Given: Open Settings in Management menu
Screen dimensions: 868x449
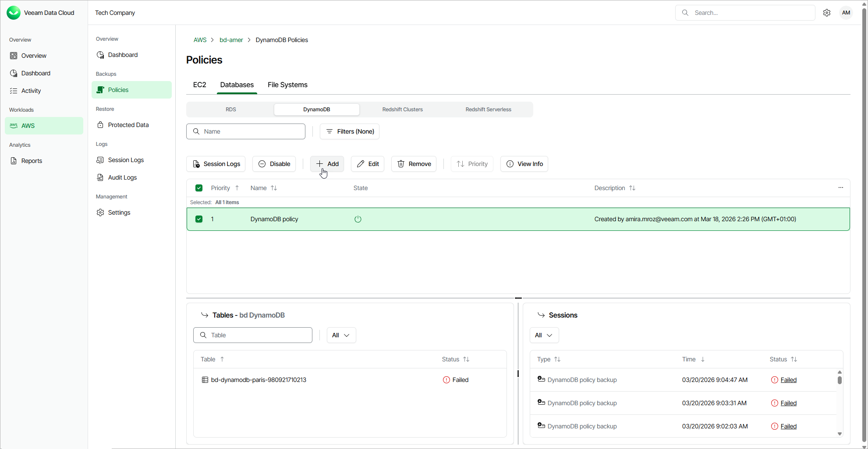Looking at the screenshot, I should [131, 212].
